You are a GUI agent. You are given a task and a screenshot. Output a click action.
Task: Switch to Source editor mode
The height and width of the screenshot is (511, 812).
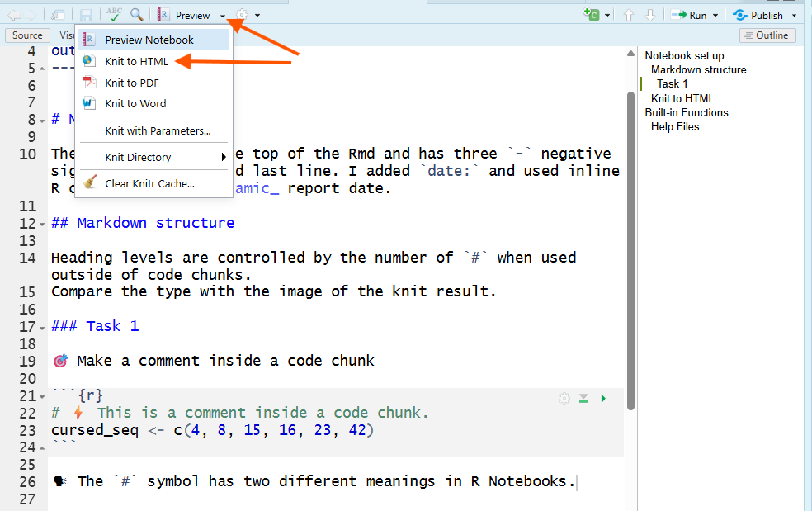27,35
